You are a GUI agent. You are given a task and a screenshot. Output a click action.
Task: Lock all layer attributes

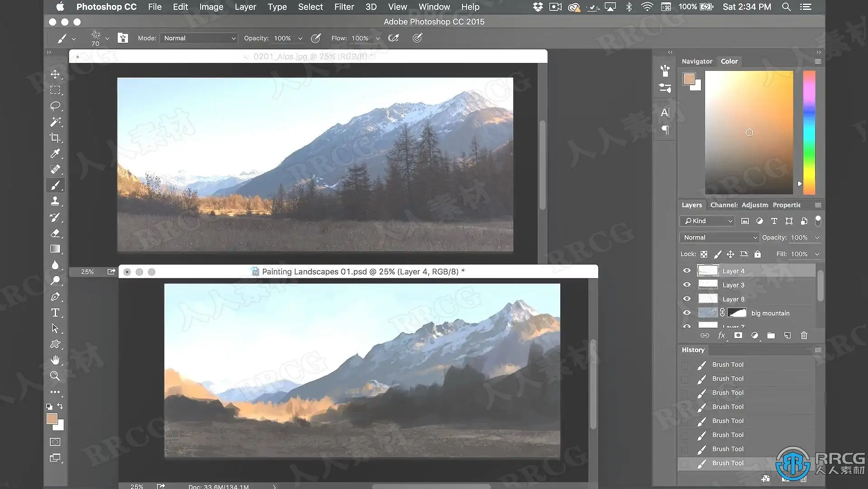[x=758, y=254]
